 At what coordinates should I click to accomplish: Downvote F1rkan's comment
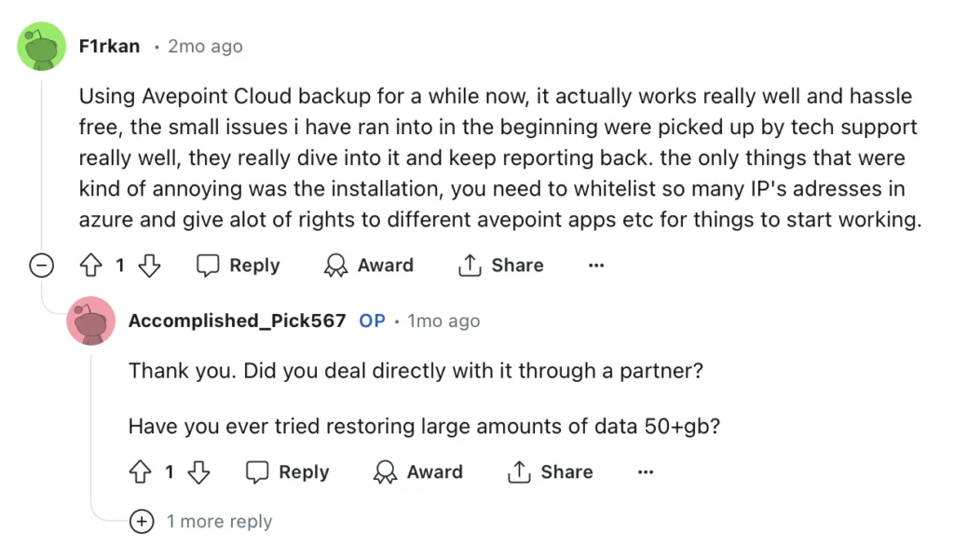[x=149, y=266]
